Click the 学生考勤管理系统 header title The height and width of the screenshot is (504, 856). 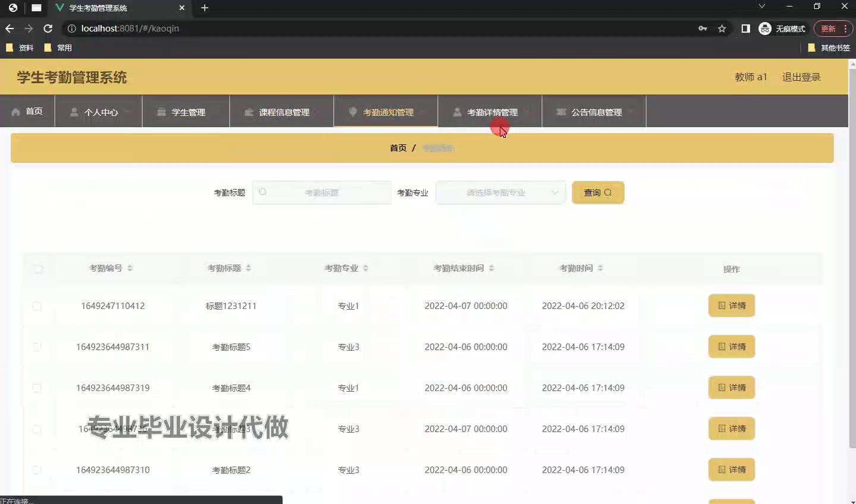[x=72, y=77]
